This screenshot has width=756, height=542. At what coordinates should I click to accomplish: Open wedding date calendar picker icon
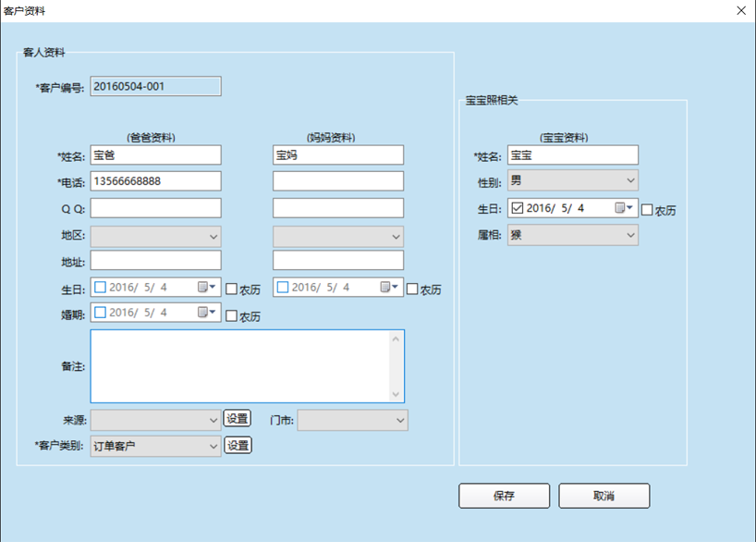pos(207,314)
